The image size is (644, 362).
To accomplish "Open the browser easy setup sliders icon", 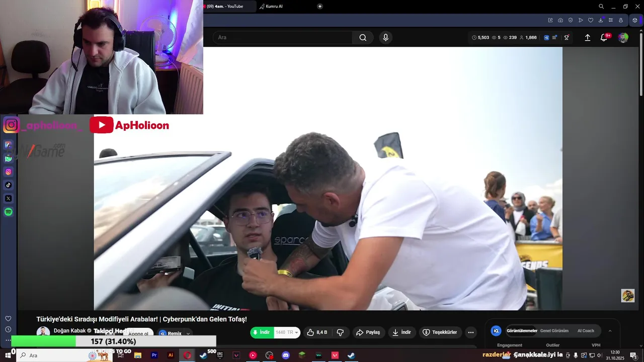I will coord(611,20).
